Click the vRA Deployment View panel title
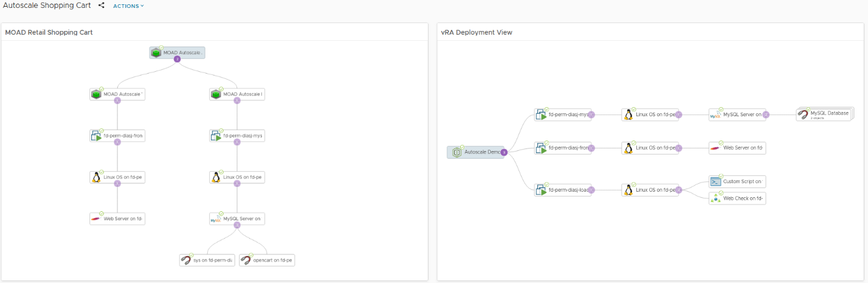The image size is (868, 283). 477,32
